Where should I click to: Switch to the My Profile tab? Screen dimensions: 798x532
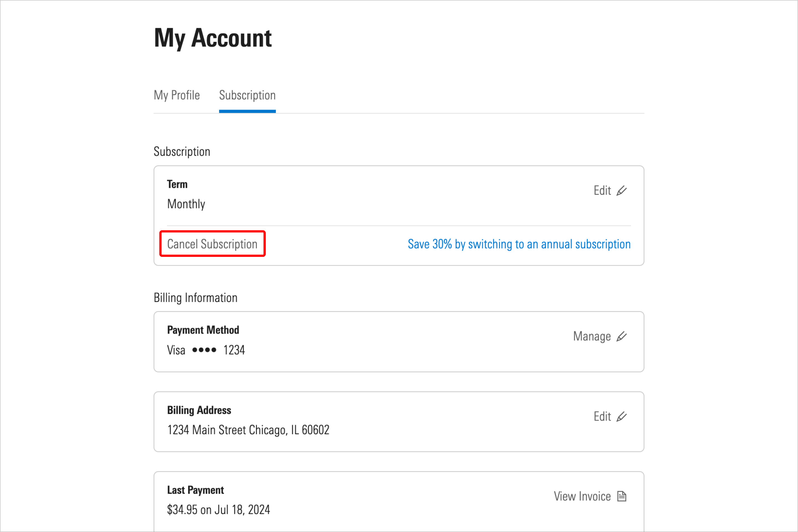(x=177, y=95)
